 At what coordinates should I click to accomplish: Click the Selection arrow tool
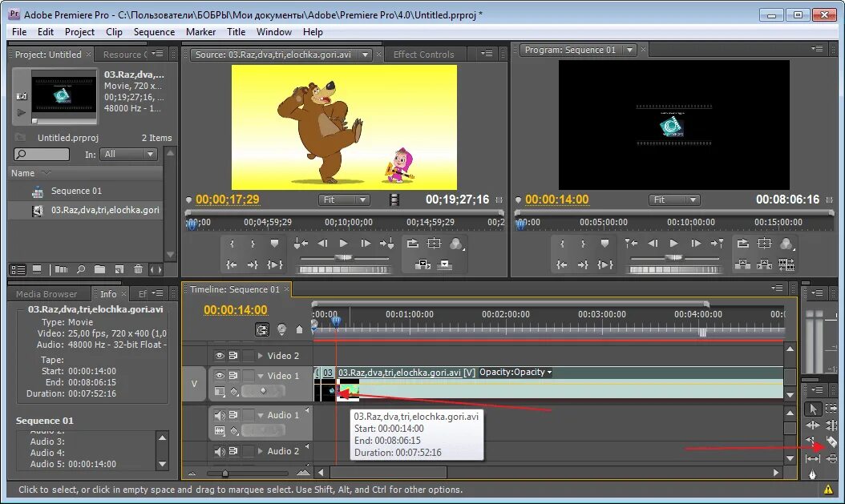pyautogui.click(x=813, y=409)
